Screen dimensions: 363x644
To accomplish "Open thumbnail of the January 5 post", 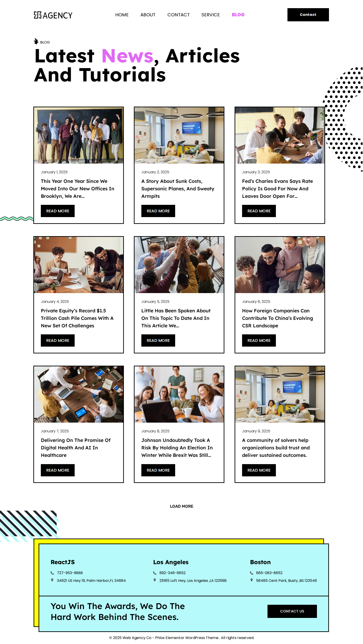I will click(x=179, y=265).
